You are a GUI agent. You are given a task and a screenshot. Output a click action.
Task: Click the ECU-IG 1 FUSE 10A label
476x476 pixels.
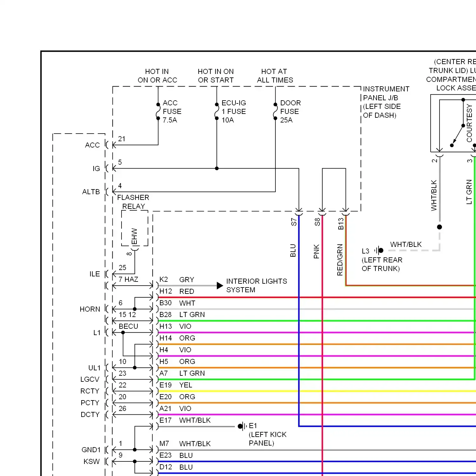234,111
